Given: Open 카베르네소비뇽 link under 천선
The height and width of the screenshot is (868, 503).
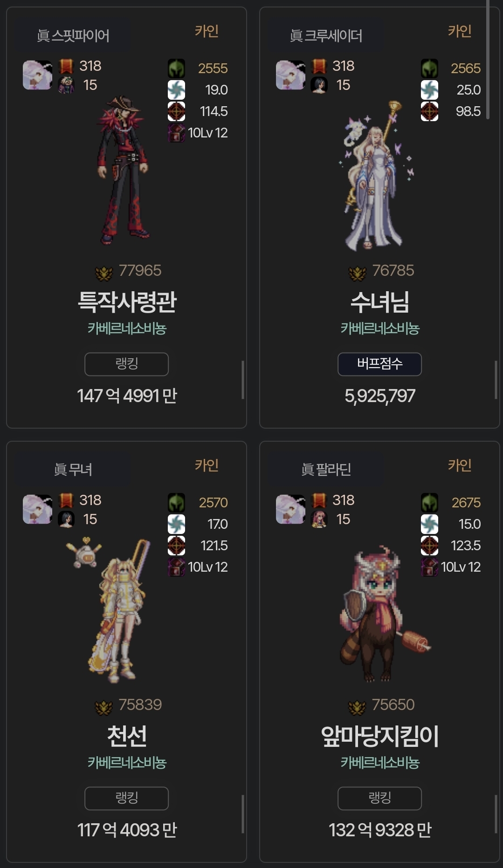Looking at the screenshot, I should pos(127,763).
